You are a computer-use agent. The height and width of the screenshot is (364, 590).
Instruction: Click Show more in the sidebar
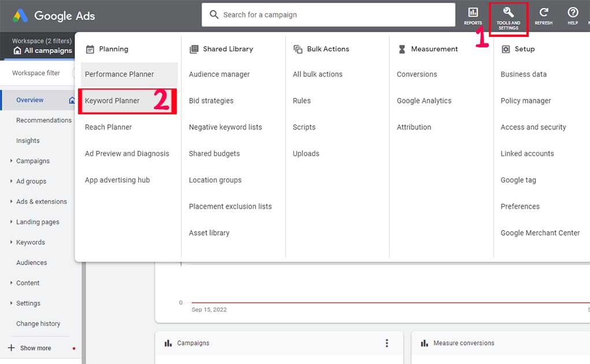coord(35,348)
